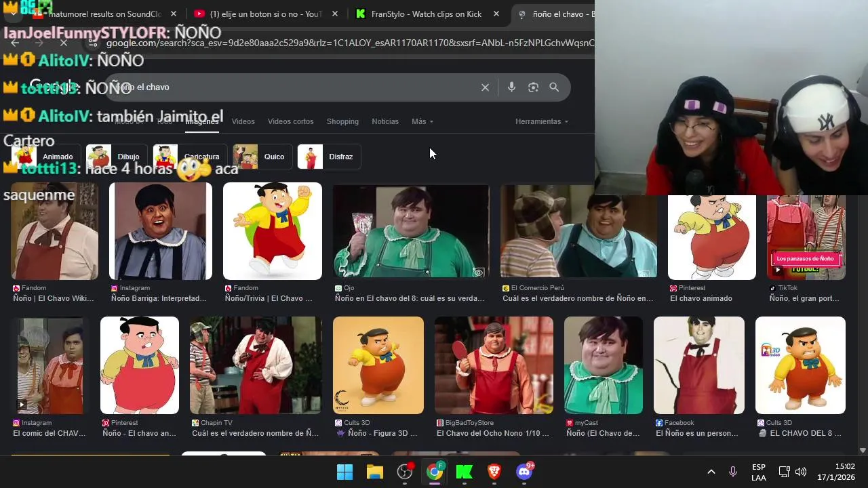Expand the Más search menu
This screenshot has height=488, width=868.
422,121
